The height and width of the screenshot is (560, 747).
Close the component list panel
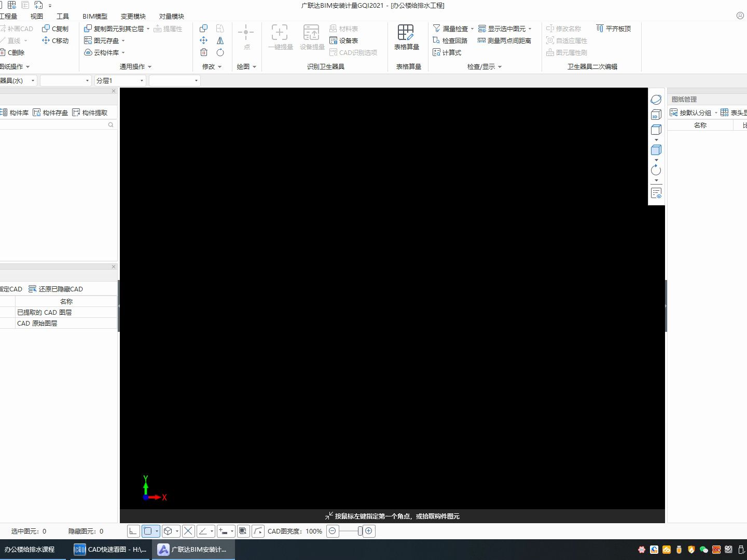point(114,91)
